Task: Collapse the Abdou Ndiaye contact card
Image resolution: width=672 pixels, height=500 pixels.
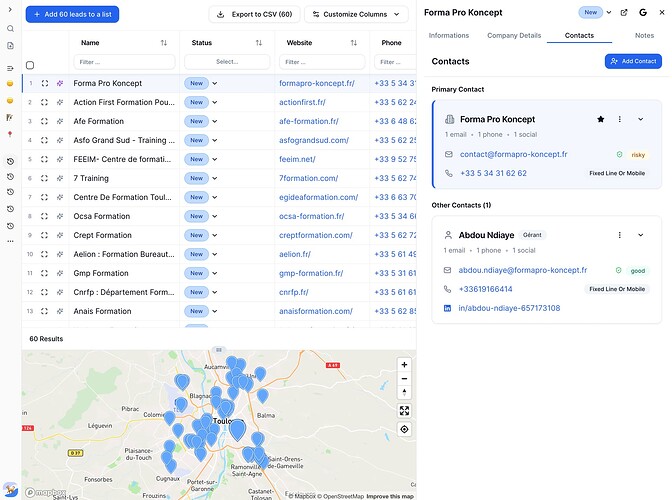Action: [640, 235]
